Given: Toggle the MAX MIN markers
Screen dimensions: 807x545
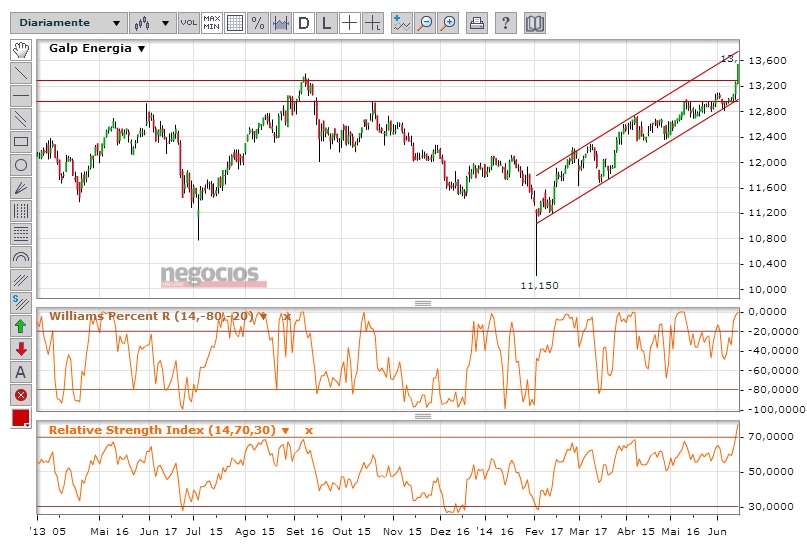Looking at the screenshot, I should tap(212, 23).
